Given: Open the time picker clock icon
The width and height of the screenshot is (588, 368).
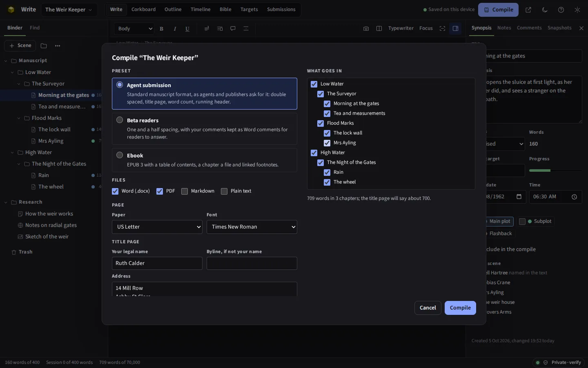Looking at the screenshot, I should click(x=574, y=197).
